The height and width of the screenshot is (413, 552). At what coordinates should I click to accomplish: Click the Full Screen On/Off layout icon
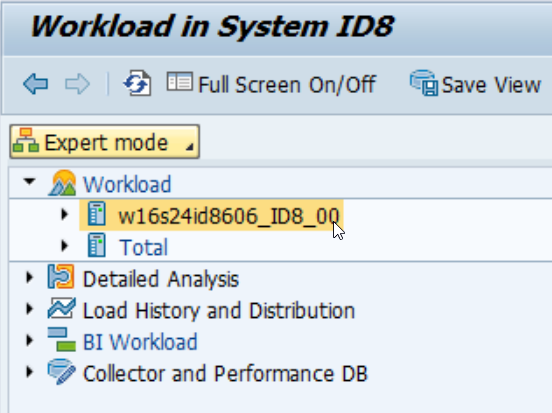(180, 82)
